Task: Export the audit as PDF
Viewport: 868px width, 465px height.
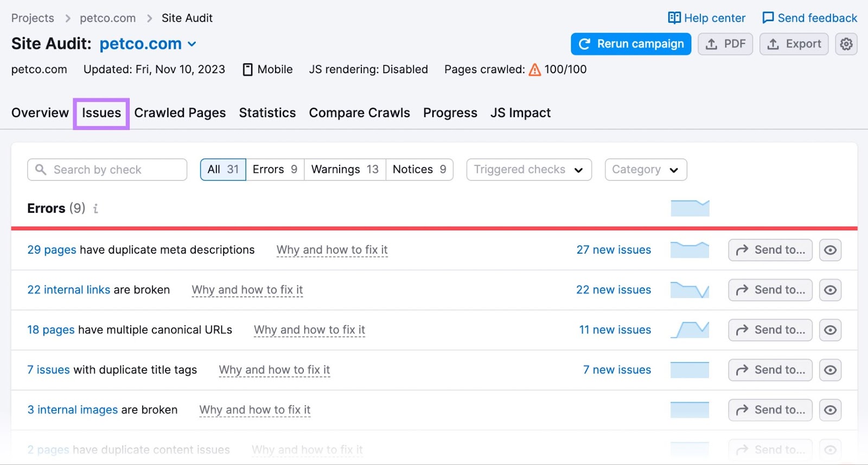Action: 725,44
